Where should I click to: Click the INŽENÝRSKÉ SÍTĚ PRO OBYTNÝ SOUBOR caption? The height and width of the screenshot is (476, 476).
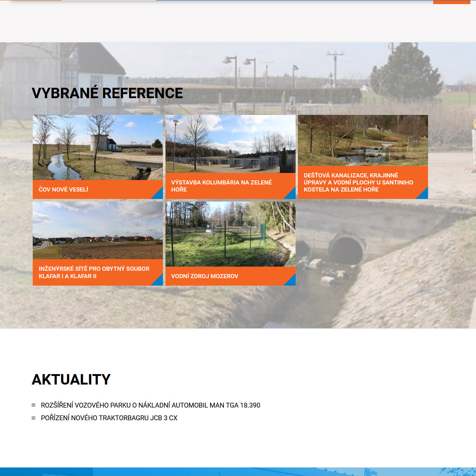[x=94, y=273]
